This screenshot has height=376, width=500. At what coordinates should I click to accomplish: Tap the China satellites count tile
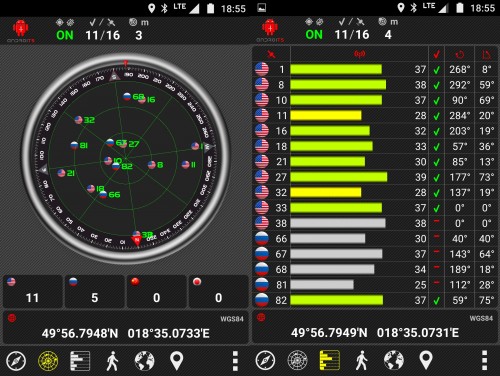[157, 291]
